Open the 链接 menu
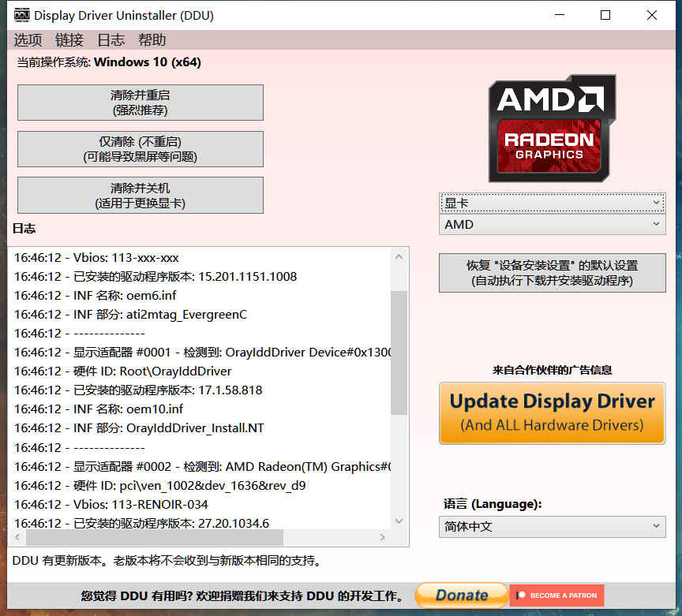682x616 pixels. (69, 40)
